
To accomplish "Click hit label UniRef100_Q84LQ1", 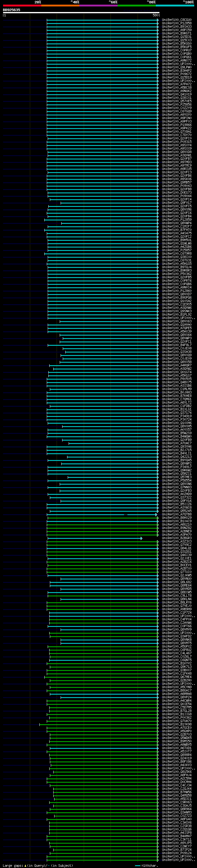I will tap(176, 548).
